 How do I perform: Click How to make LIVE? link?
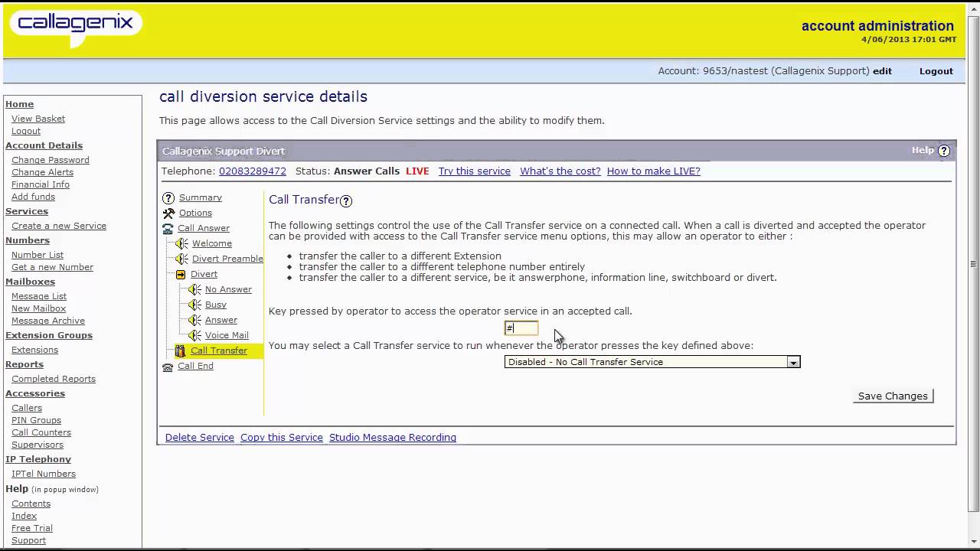pyautogui.click(x=654, y=171)
